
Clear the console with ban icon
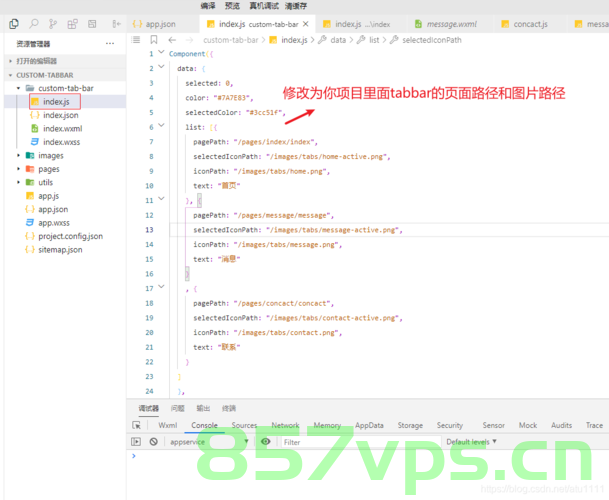153,442
